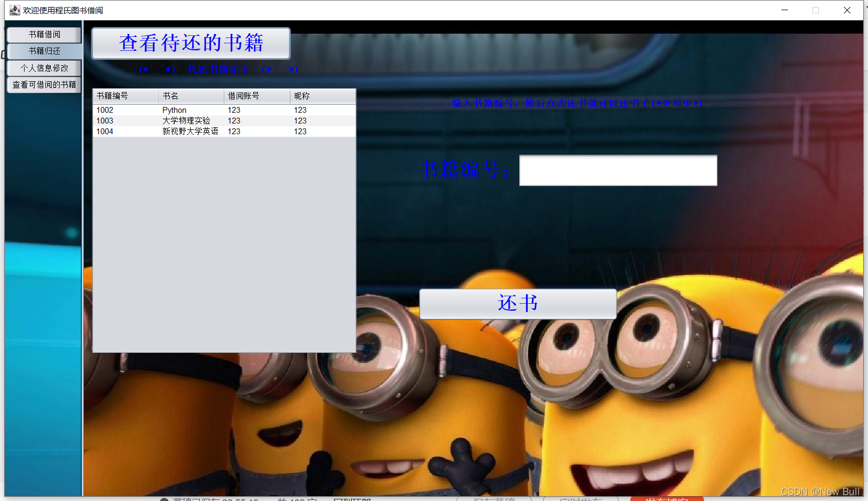Select book number 1002 cell
868x501 pixels.
pyautogui.click(x=126, y=110)
